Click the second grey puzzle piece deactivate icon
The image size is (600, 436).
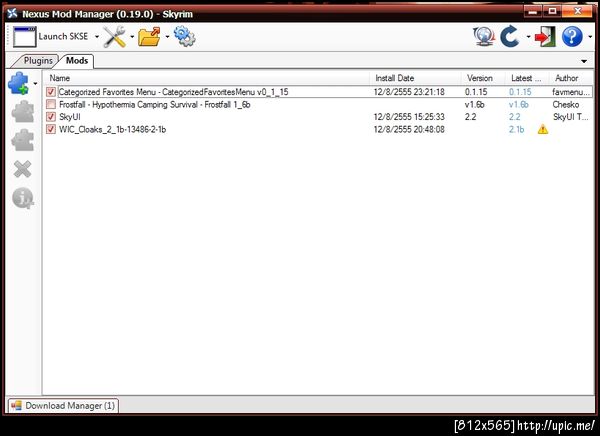23,140
